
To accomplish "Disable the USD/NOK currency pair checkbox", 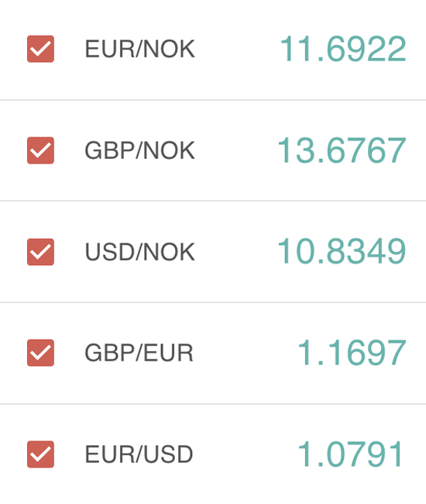I will click(x=40, y=252).
